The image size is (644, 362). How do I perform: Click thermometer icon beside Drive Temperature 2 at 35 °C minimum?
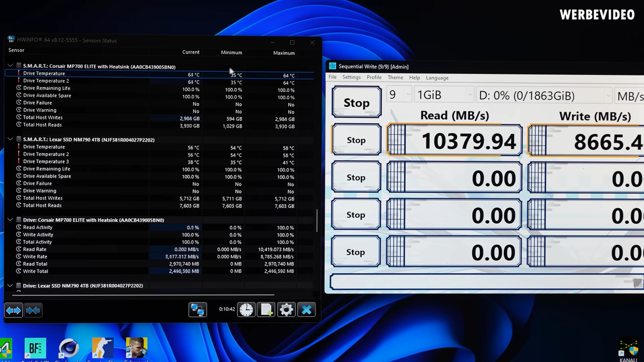pyautogui.click(x=19, y=81)
